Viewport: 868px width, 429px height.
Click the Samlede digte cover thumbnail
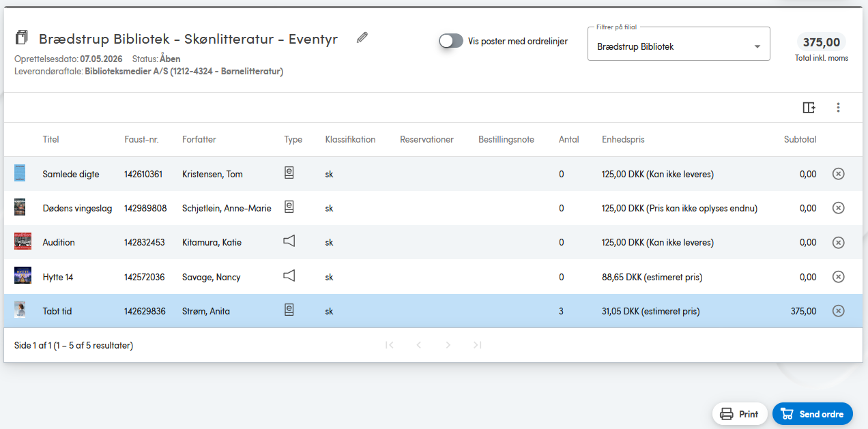pyautogui.click(x=20, y=173)
